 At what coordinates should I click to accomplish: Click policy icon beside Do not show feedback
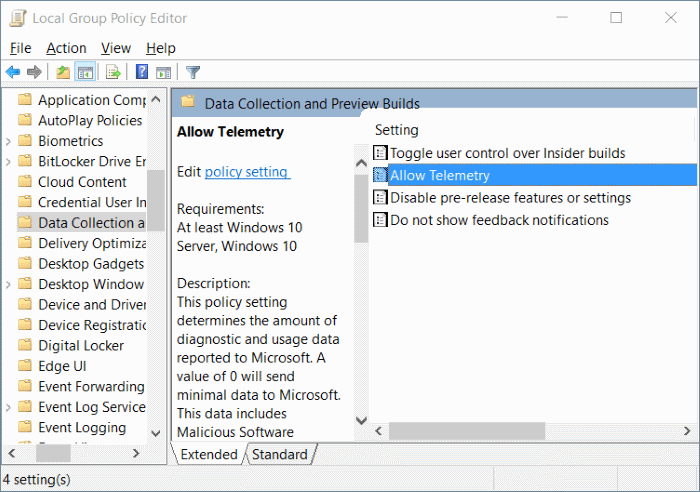(x=380, y=220)
